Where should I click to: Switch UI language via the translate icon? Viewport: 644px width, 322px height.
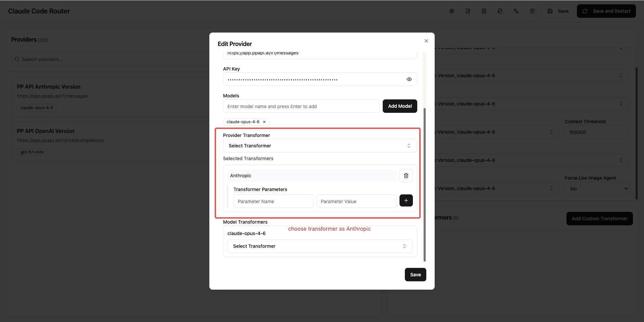coord(516,11)
